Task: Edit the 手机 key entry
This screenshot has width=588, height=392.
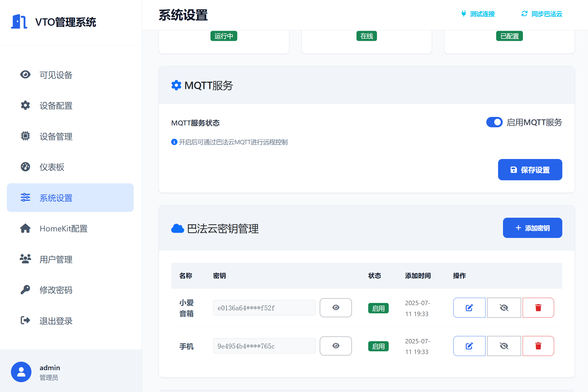Action: [x=469, y=346]
